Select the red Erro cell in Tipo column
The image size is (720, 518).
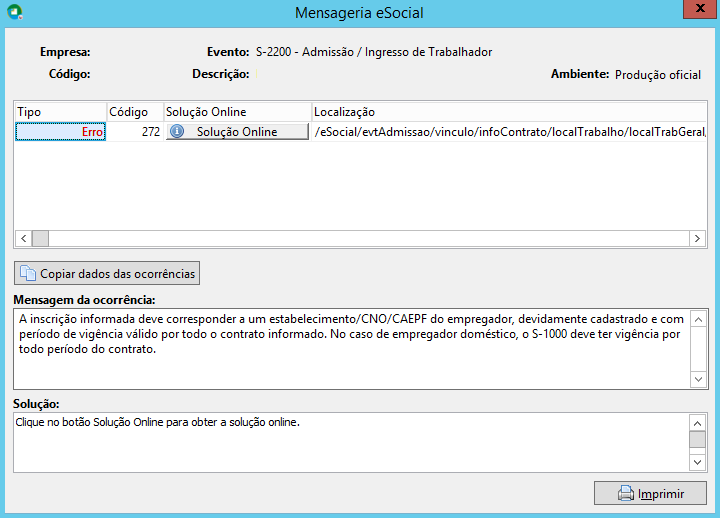click(61, 132)
